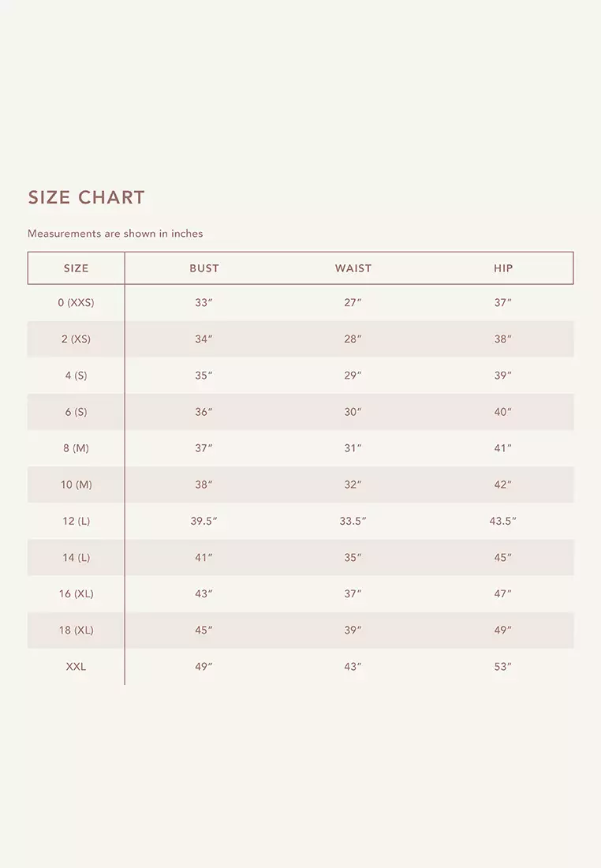This screenshot has width=601, height=868.
Task: Click the HIP column header
Action: tap(503, 268)
